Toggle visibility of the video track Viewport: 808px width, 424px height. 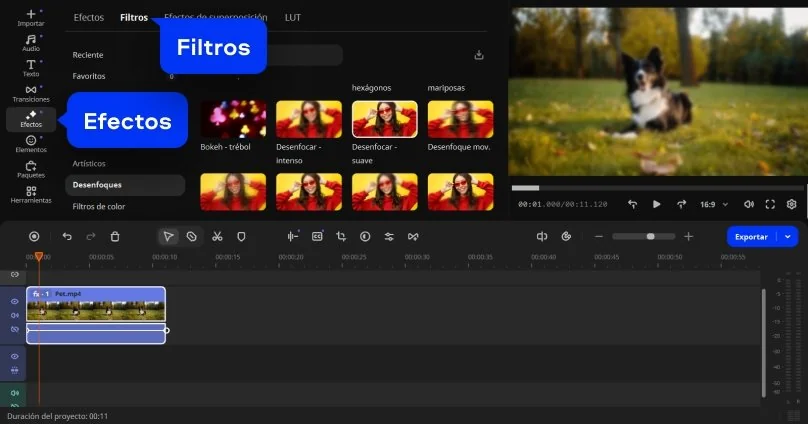(15, 301)
